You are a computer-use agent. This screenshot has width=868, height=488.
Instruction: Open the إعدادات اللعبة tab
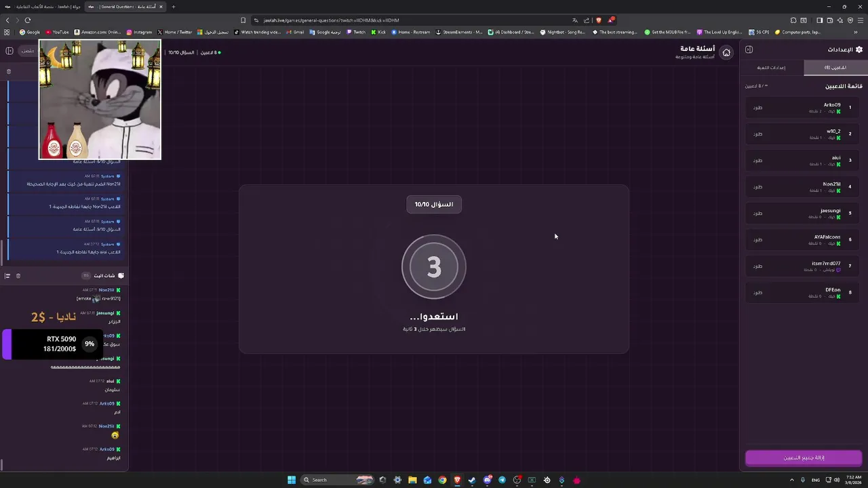[772, 68]
